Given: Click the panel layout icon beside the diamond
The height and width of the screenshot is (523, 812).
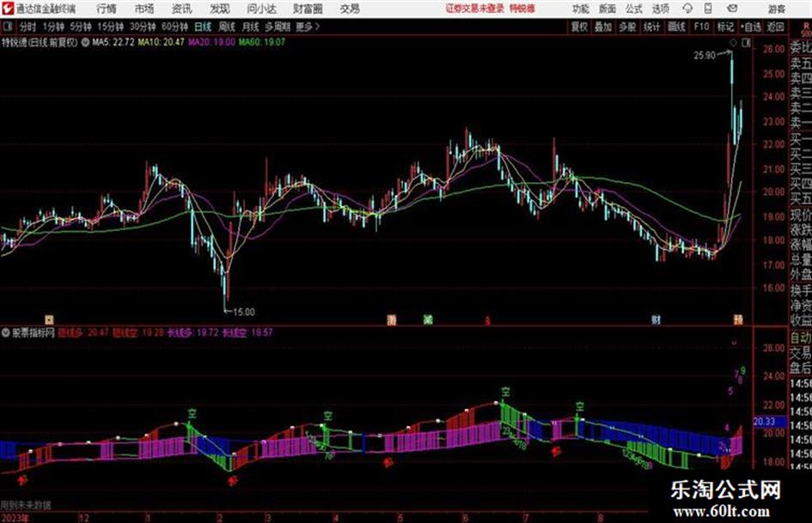Looking at the screenshot, I should 746,43.
